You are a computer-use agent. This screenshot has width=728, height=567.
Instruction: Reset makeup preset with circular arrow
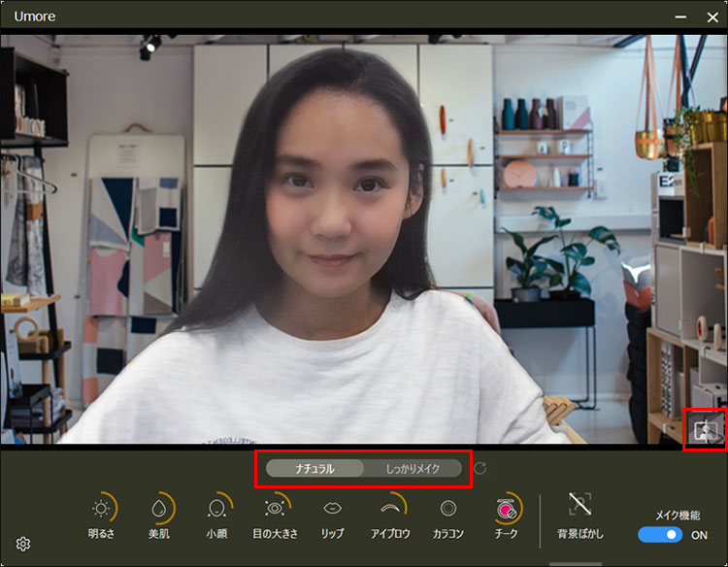coord(480,469)
